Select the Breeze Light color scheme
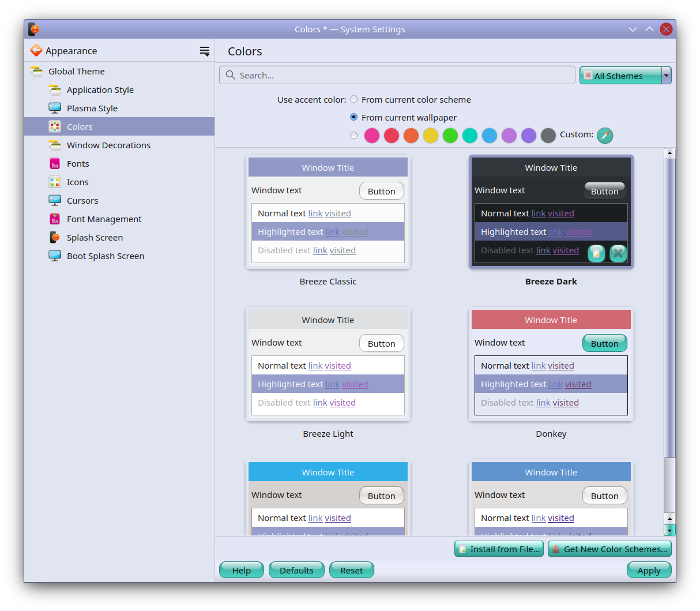700x611 pixels. [328, 365]
